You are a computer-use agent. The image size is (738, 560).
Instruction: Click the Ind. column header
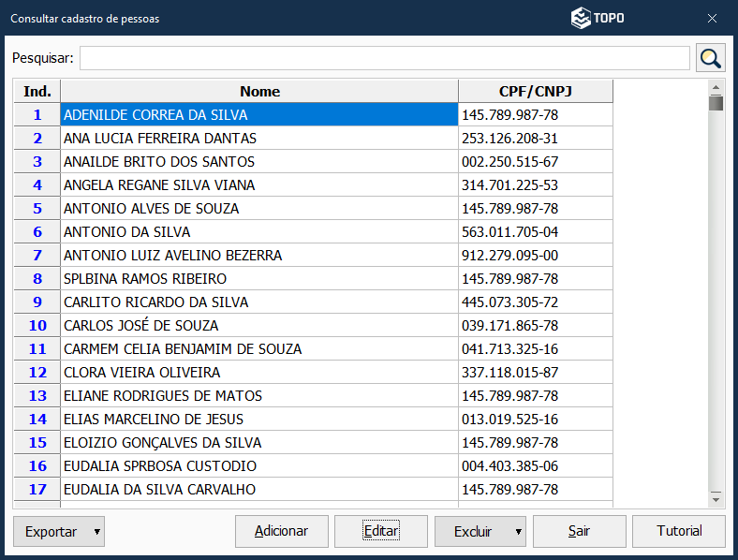click(x=37, y=91)
